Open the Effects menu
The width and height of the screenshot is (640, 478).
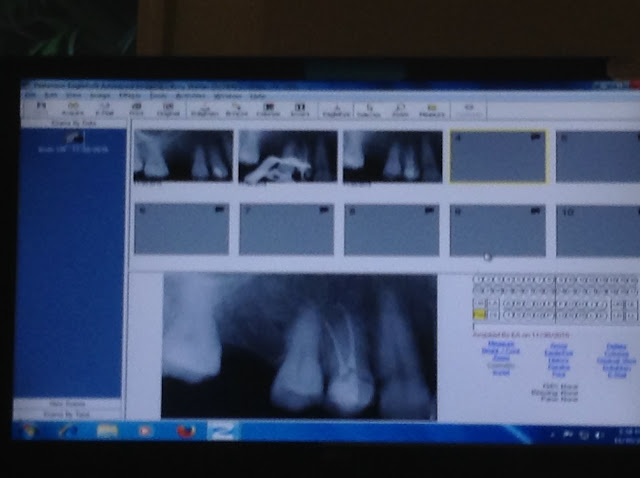point(130,96)
